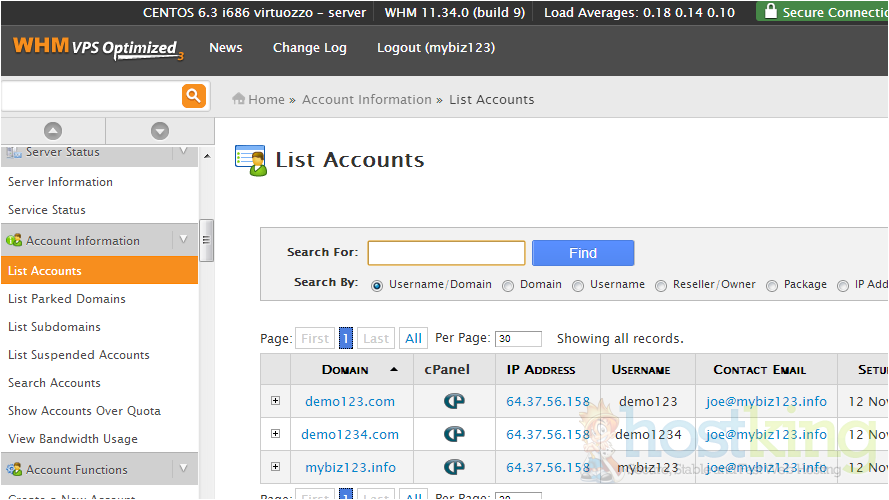Click the Home icon in breadcrumb
This screenshot has width=889, height=500.
[239, 99]
